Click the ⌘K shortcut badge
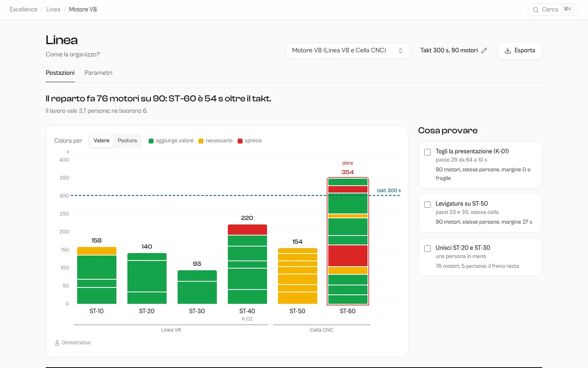The image size is (588, 368). [x=568, y=9]
